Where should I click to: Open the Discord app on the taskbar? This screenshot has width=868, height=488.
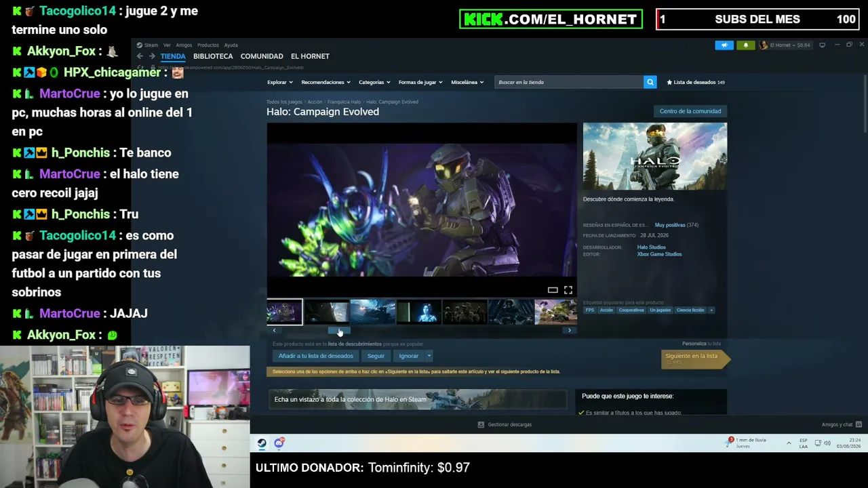click(x=279, y=443)
